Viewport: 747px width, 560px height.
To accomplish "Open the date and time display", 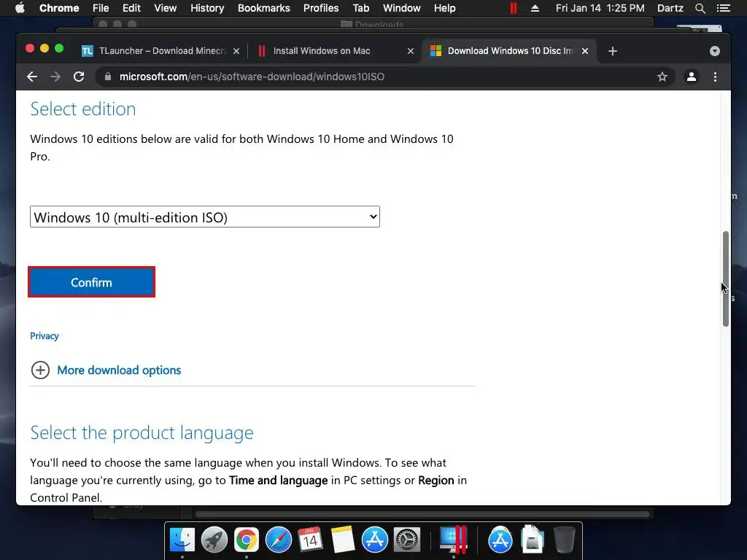I will point(600,8).
